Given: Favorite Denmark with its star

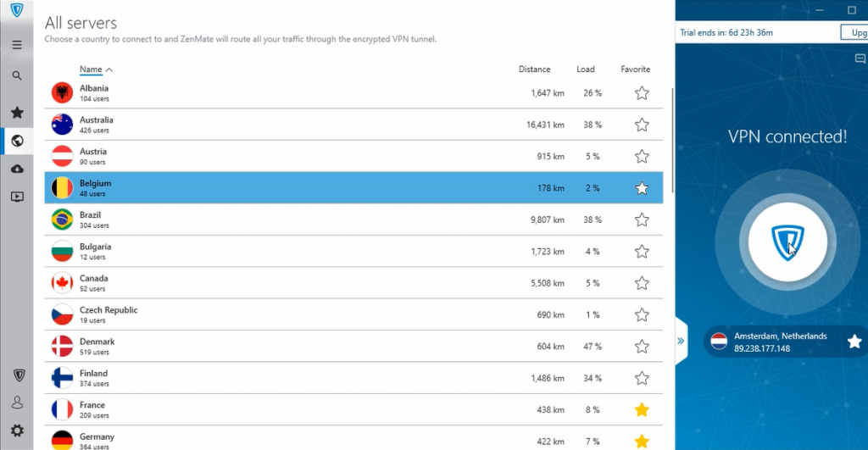Looking at the screenshot, I should (642, 347).
